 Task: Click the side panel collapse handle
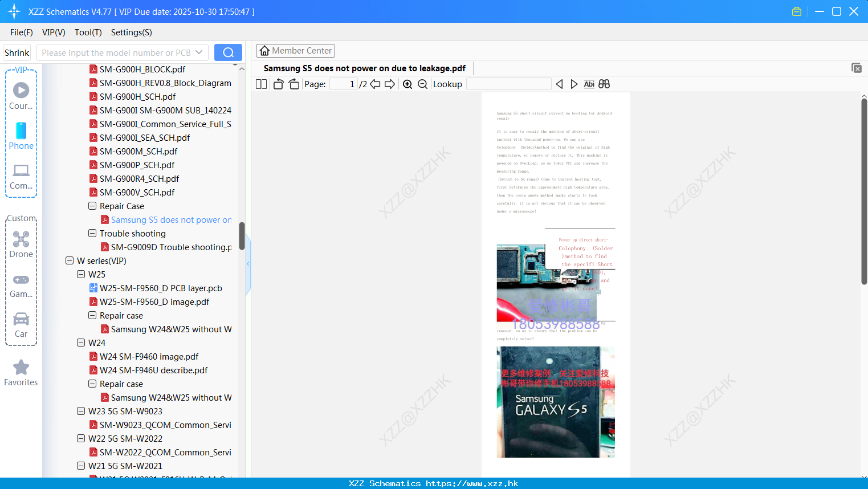(x=248, y=264)
